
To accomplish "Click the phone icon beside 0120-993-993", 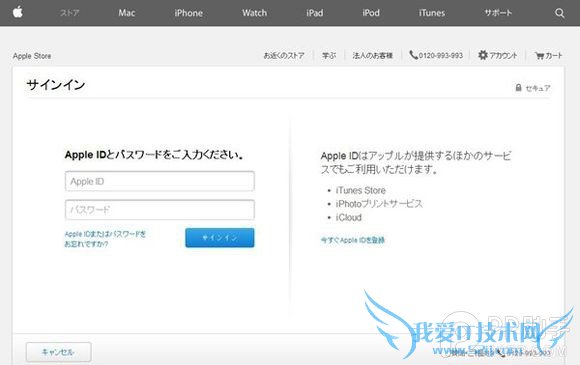I will 413,55.
